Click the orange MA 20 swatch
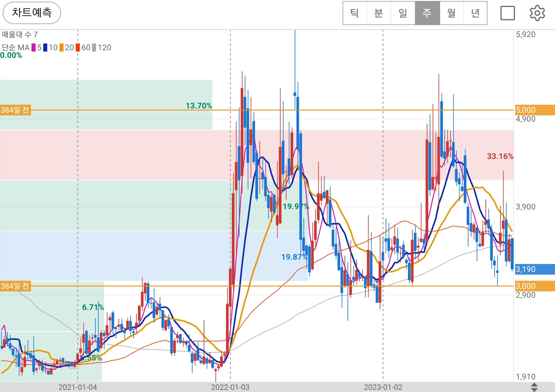This screenshot has width=555, height=392. point(62,47)
